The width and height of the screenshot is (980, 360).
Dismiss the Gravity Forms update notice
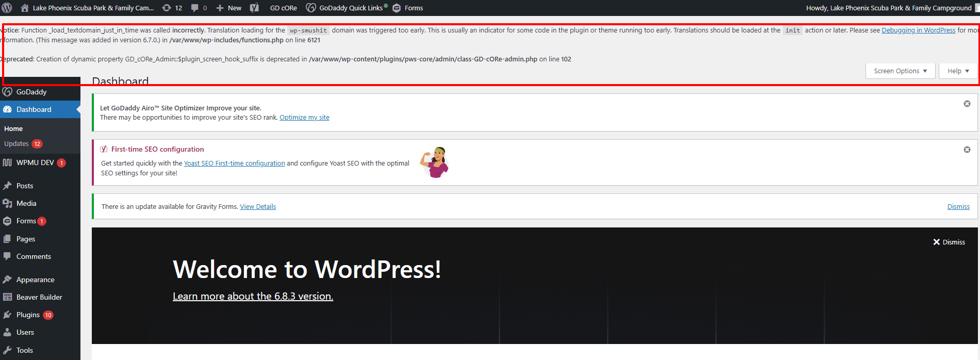click(958, 207)
